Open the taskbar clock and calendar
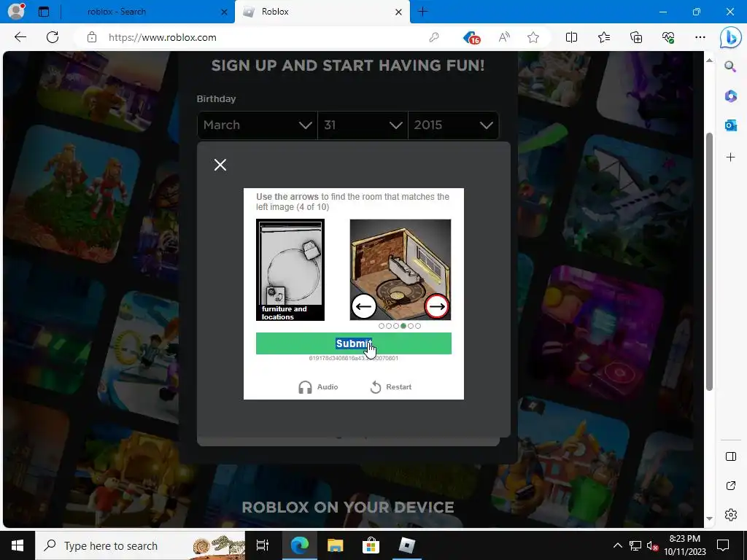This screenshot has width=747, height=560. [684, 545]
